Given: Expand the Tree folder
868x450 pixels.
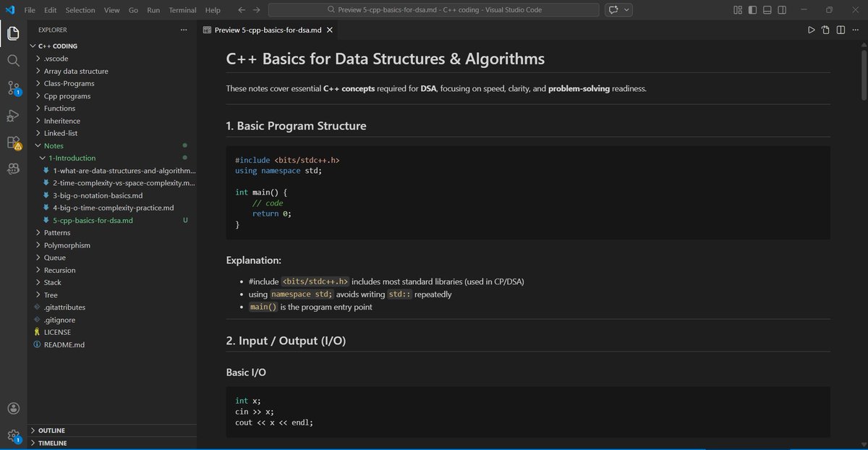Looking at the screenshot, I should tap(112, 295).
